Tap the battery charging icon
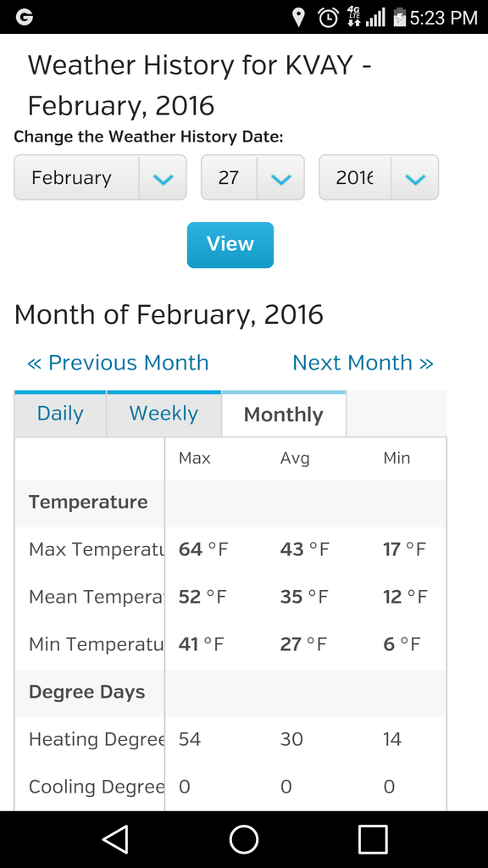488x868 pixels. (399, 18)
